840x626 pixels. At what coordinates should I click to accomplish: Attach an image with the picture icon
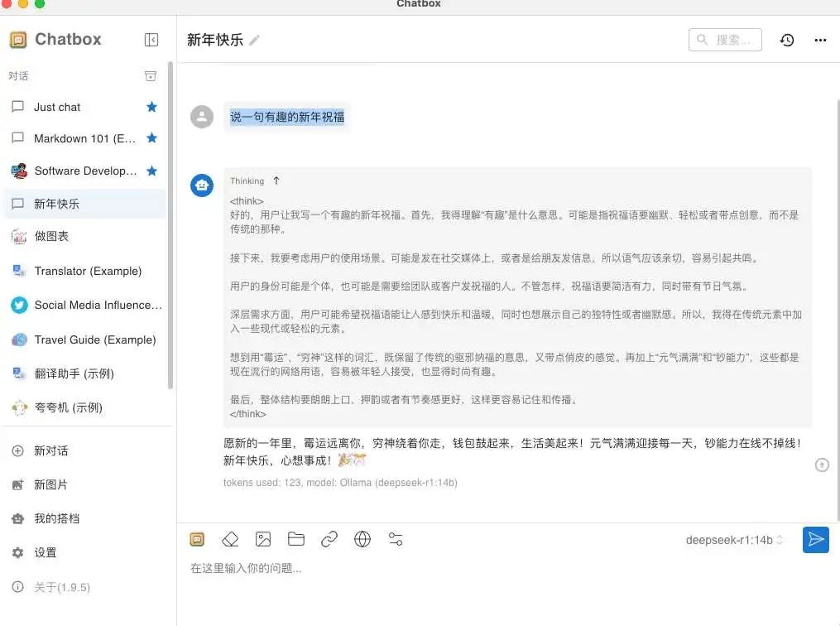click(263, 539)
